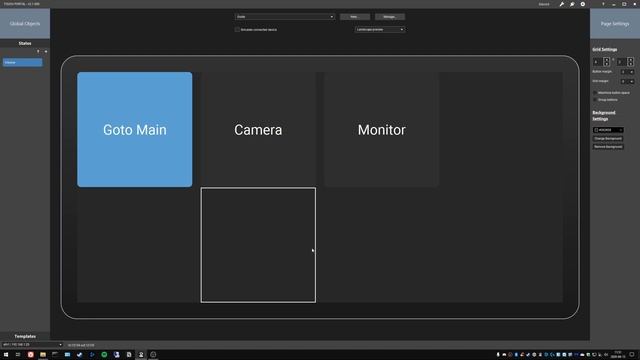Toggle Group buttons option
Viewport: 640px width, 360px height.
pyautogui.click(x=595, y=100)
